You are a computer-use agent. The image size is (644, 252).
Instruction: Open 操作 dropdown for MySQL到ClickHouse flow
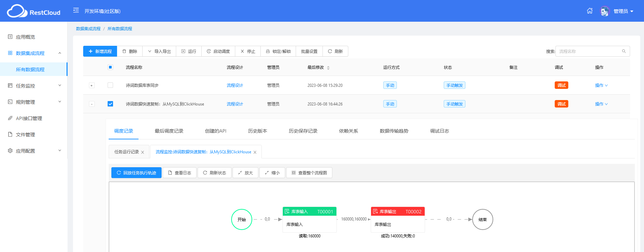tap(601, 104)
